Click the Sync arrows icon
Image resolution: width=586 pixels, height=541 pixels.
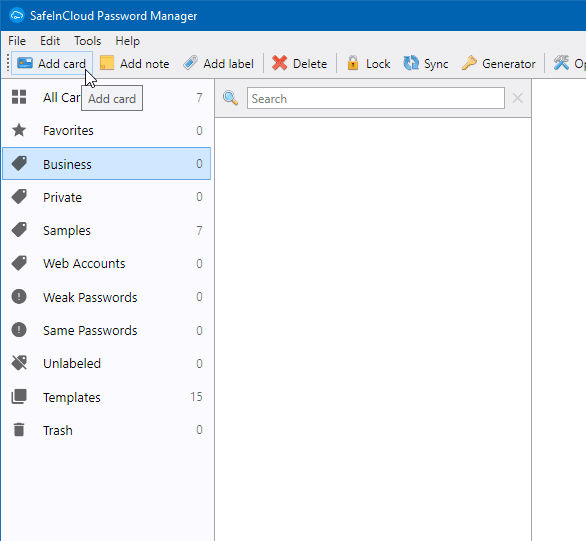click(x=411, y=63)
